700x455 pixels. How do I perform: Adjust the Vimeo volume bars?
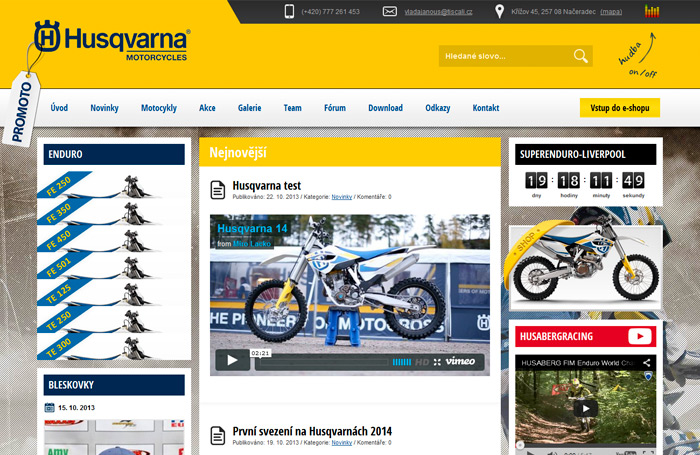(x=402, y=362)
